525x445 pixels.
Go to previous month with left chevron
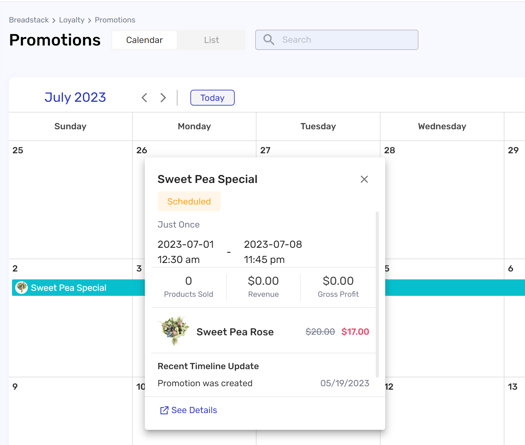pyautogui.click(x=144, y=98)
